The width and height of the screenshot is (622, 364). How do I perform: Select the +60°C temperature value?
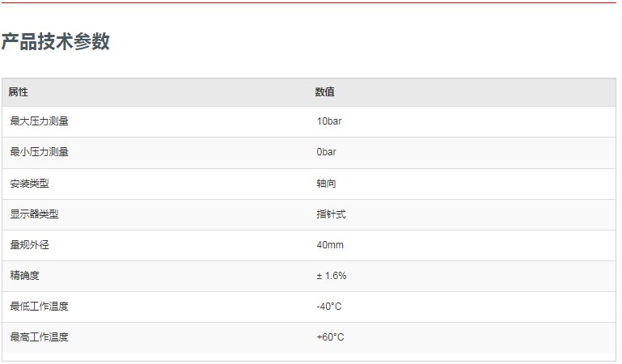click(x=330, y=337)
